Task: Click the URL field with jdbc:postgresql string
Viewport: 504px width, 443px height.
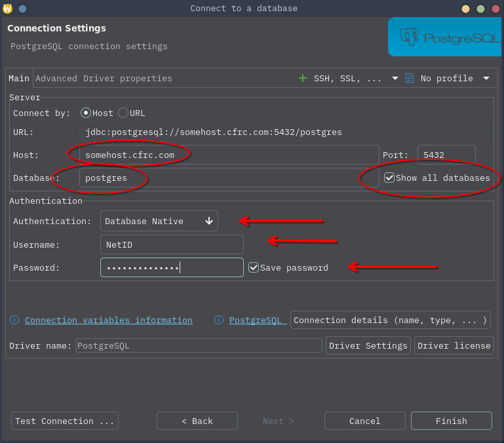Action: click(x=284, y=132)
